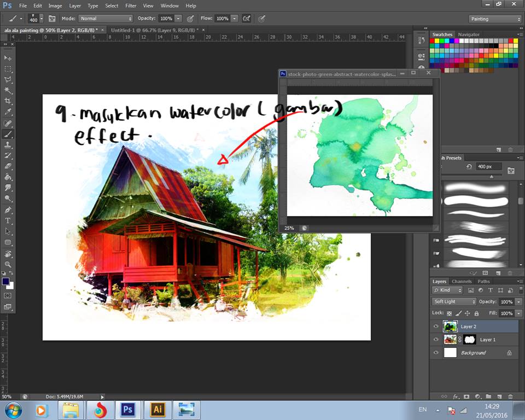525x420 pixels.
Task: Click the Magic Wand tool
Action: pos(8,90)
